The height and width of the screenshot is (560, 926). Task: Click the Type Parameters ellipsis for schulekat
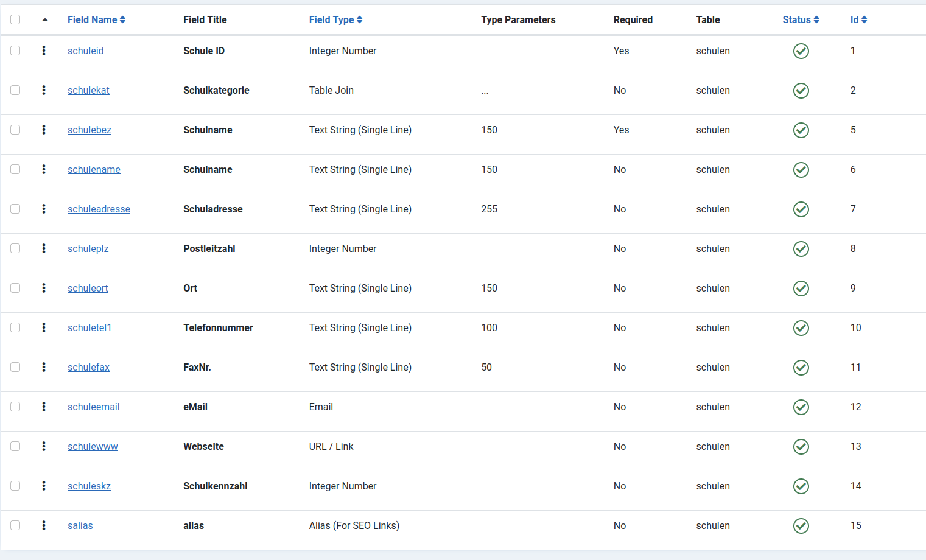click(485, 91)
